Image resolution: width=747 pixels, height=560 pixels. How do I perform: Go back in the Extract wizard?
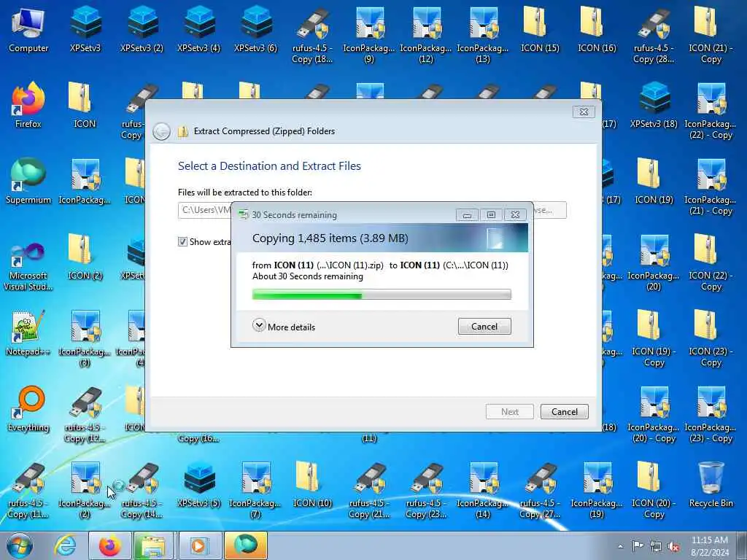pyautogui.click(x=161, y=131)
